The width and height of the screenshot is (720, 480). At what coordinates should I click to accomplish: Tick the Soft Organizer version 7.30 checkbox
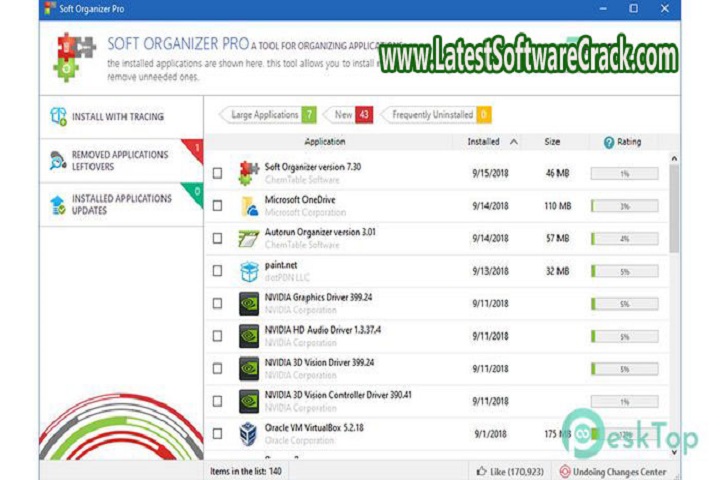click(x=217, y=173)
